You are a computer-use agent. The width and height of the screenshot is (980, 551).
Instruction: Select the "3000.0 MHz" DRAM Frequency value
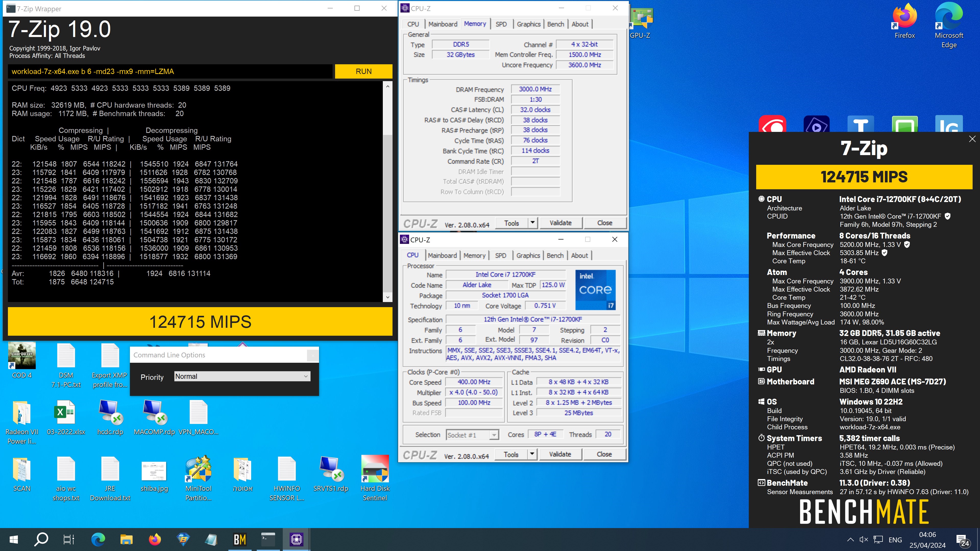[535, 89]
